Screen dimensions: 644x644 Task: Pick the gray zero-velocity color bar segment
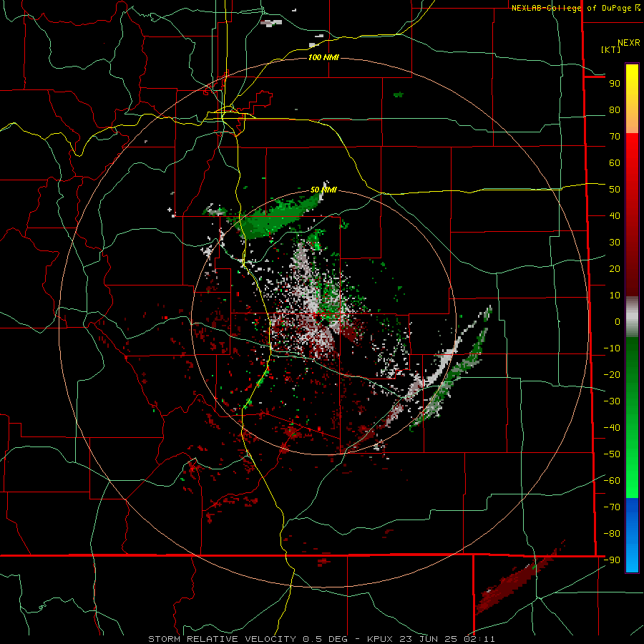point(632,316)
